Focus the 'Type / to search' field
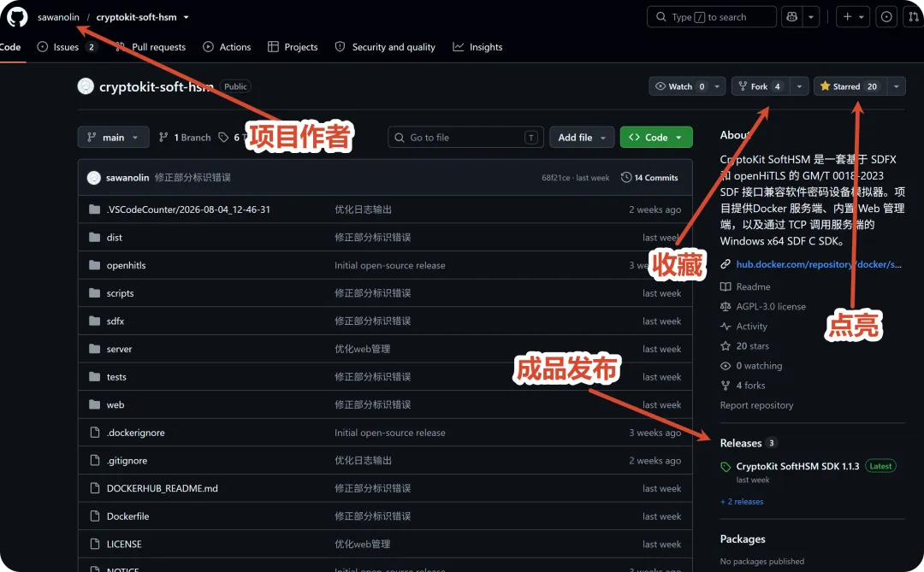The height and width of the screenshot is (572, 924). tap(711, 17)
